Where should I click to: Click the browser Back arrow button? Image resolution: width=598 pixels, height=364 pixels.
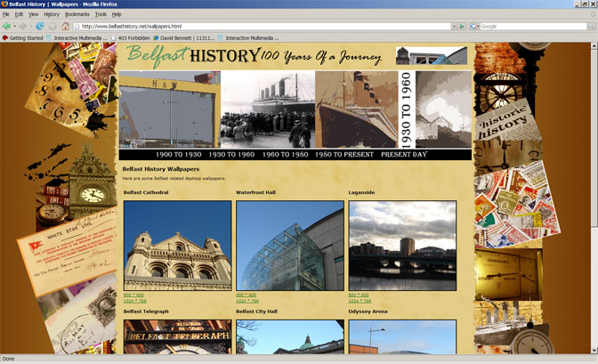[x=7, y=26]
